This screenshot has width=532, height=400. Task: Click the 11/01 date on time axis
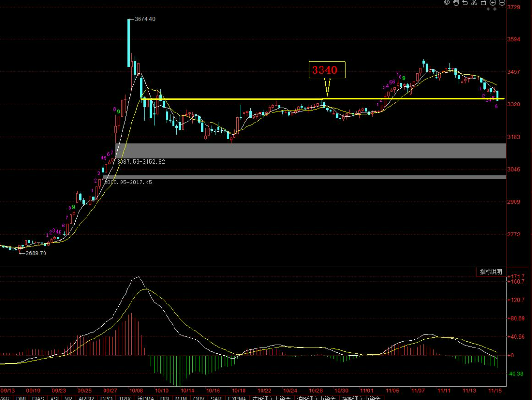pos(367,391)
